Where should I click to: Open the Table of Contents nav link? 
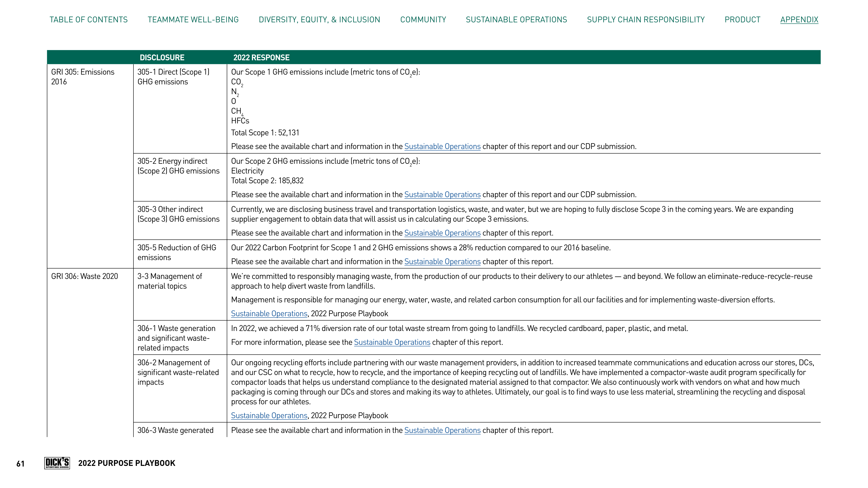pos(89,20)
